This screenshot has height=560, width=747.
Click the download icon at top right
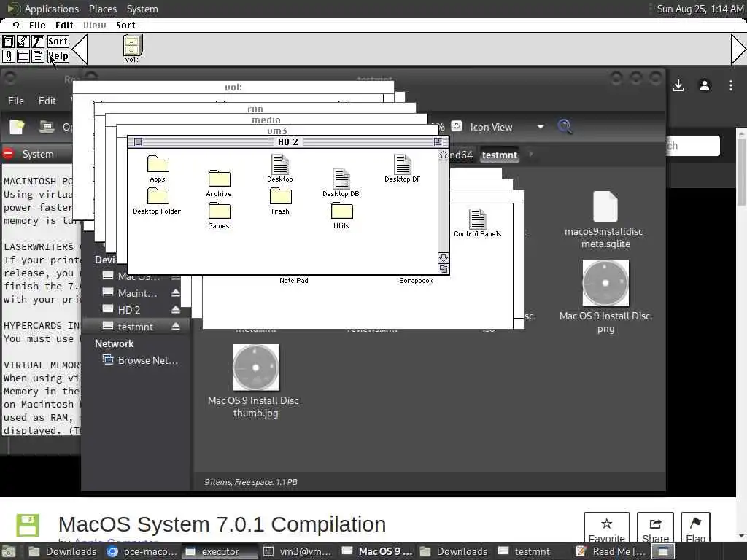(678, 85)
